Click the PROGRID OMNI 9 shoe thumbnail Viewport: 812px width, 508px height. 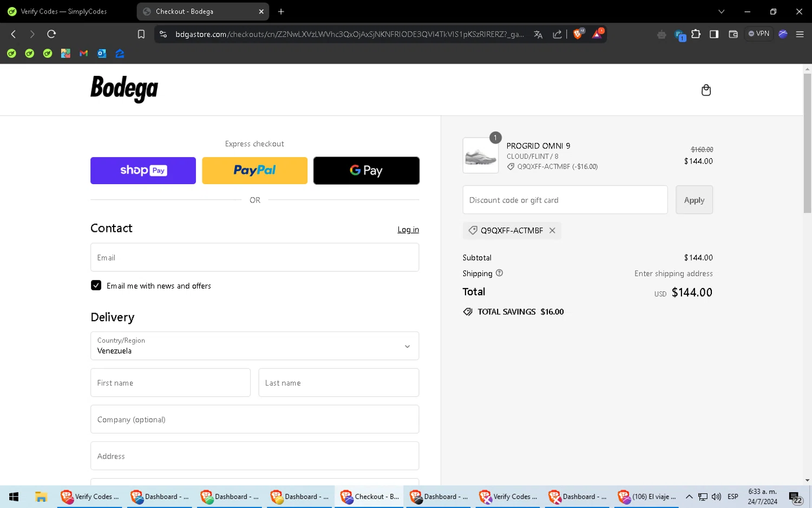pyautogui.click(x=481, y=155)
